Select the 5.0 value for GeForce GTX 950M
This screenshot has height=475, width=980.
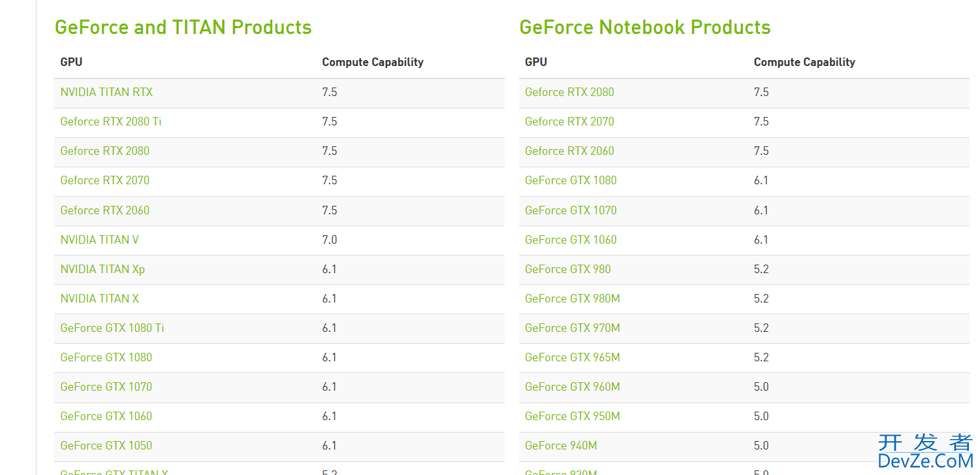[x=761, y=416]
